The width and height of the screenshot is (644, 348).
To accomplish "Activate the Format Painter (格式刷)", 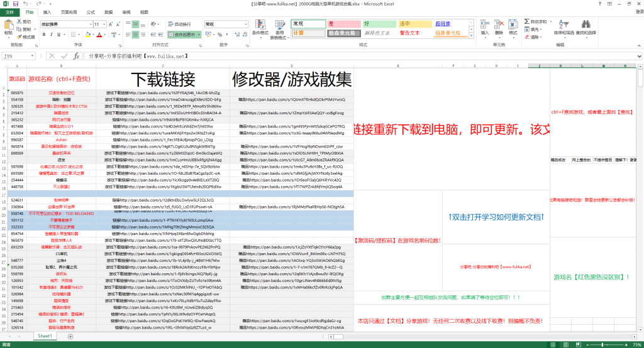I will click(26, 37).
